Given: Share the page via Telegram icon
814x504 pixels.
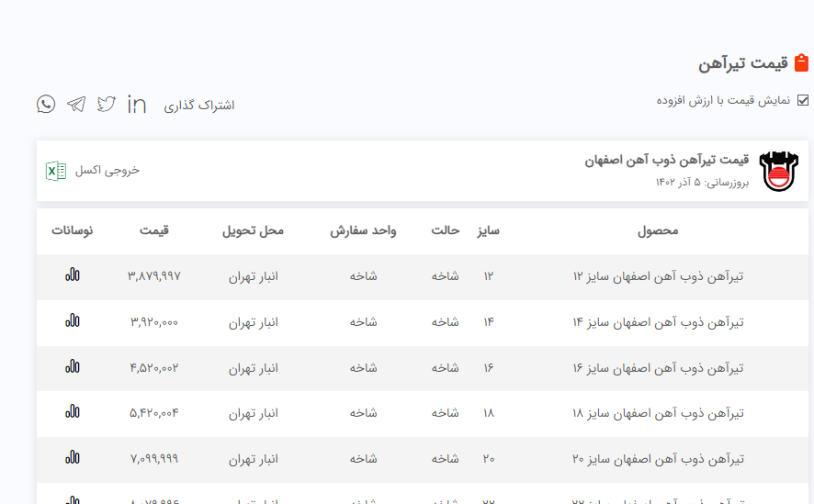Looking at the screenshot, I should tap(76, 104).
